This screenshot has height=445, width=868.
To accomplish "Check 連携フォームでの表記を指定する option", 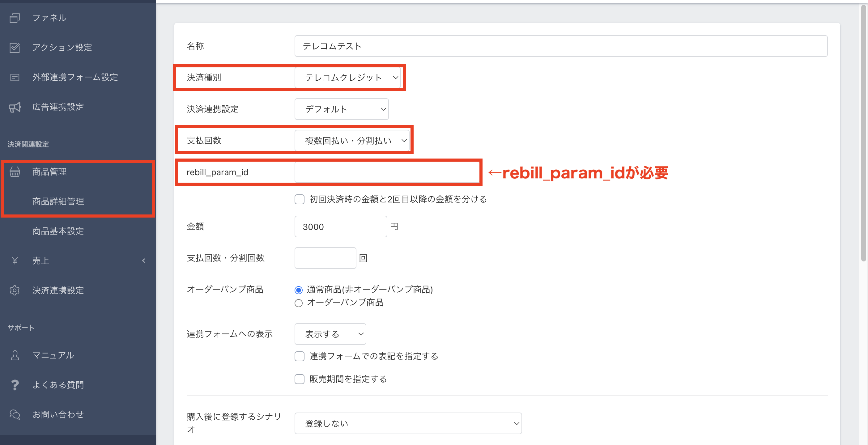I will click(x=299, y=356).
